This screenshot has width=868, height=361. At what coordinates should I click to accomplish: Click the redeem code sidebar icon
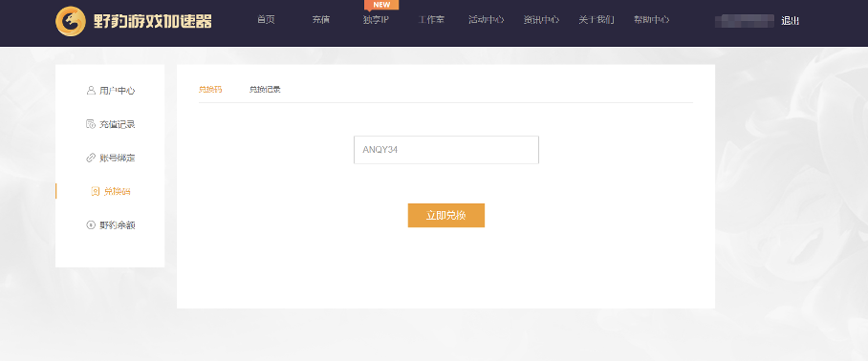(96, 191)
